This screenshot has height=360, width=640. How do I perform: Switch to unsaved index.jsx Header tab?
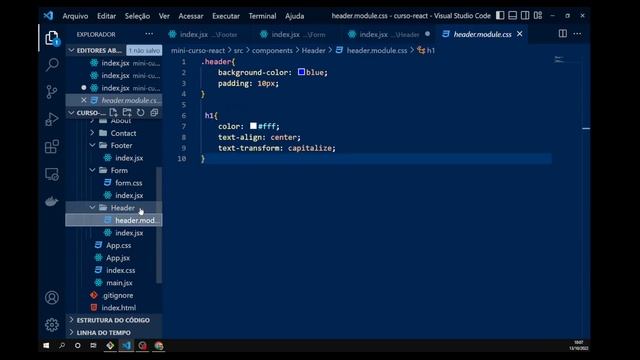point(388,34)
